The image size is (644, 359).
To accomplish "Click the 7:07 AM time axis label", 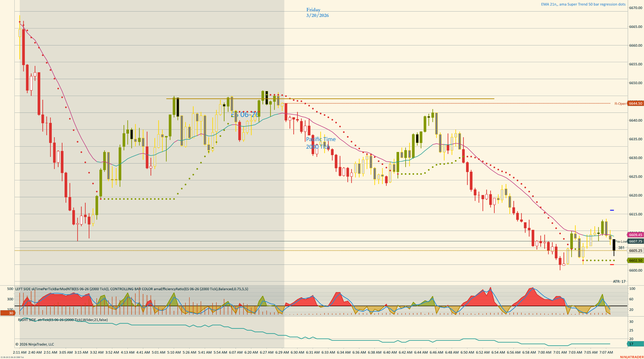I will [606, 352].
